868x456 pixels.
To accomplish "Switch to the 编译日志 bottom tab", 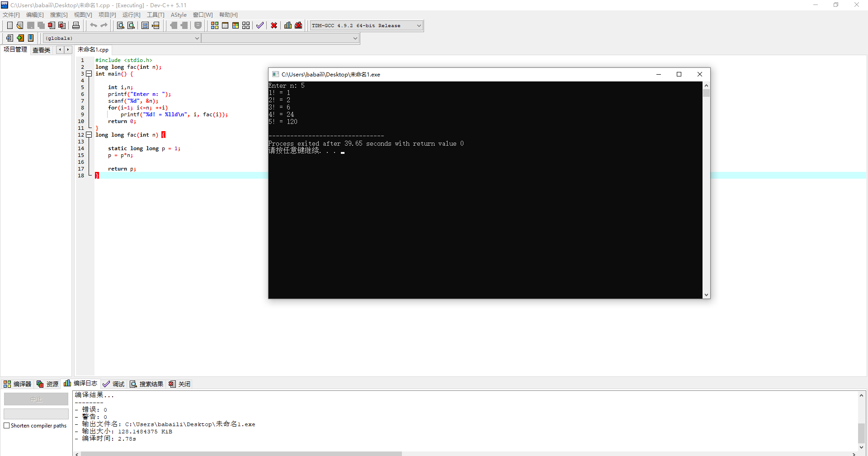I will coord(81,384).
